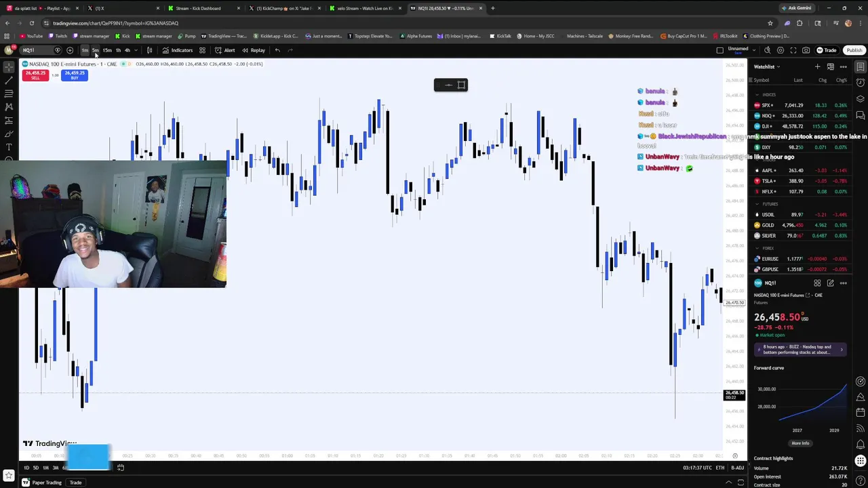Collapse the FOREX watchlist section
868x488 pixels.
[757, 248]
